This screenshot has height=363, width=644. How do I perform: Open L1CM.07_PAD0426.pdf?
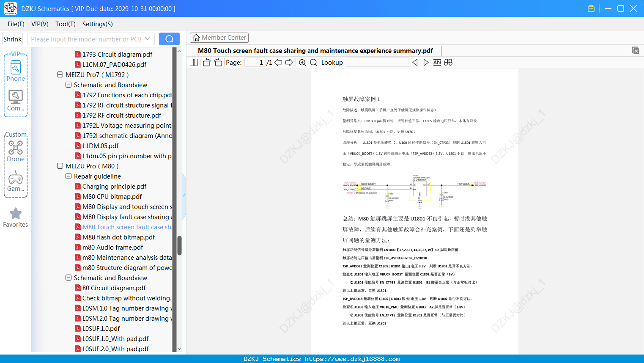(x=114, y=64)
